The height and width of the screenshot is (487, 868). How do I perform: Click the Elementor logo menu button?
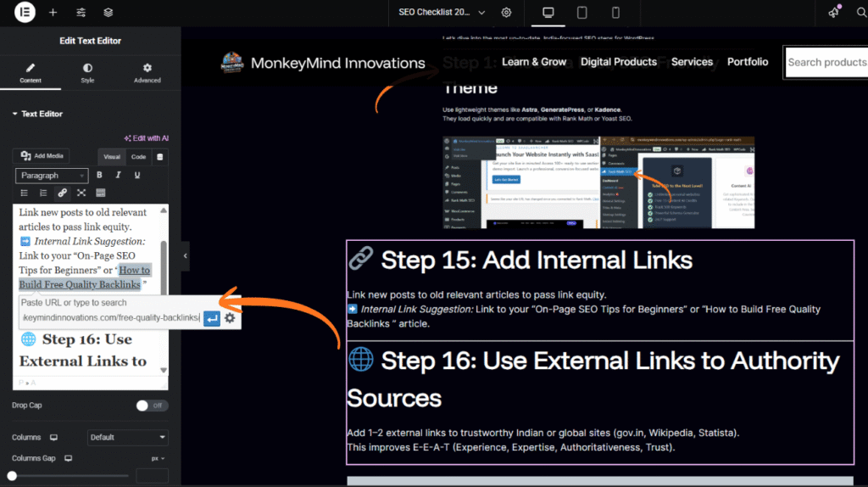(x=25, y=13)
